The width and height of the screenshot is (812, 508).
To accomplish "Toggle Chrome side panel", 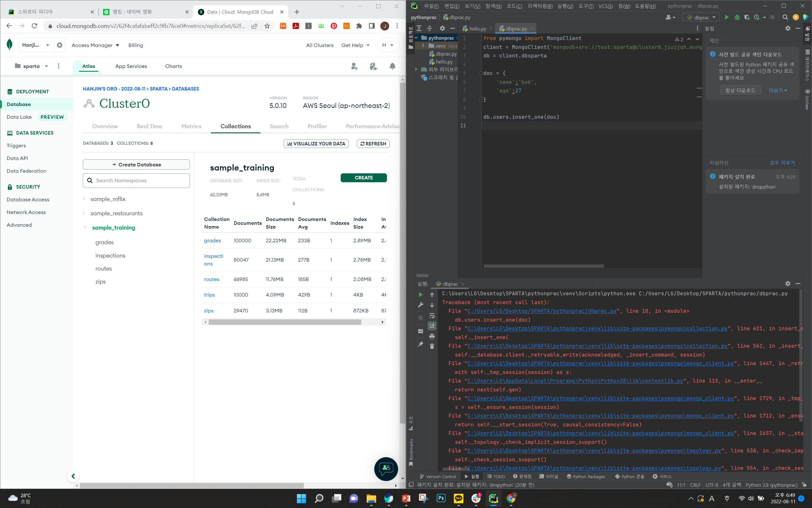I will click(x=371, y=26).
